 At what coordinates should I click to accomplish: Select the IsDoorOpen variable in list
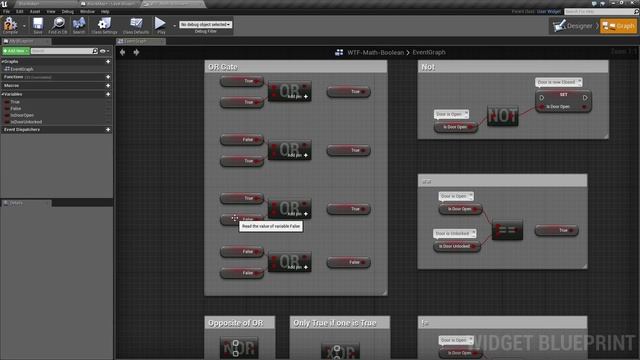click(x=22, y=115)
